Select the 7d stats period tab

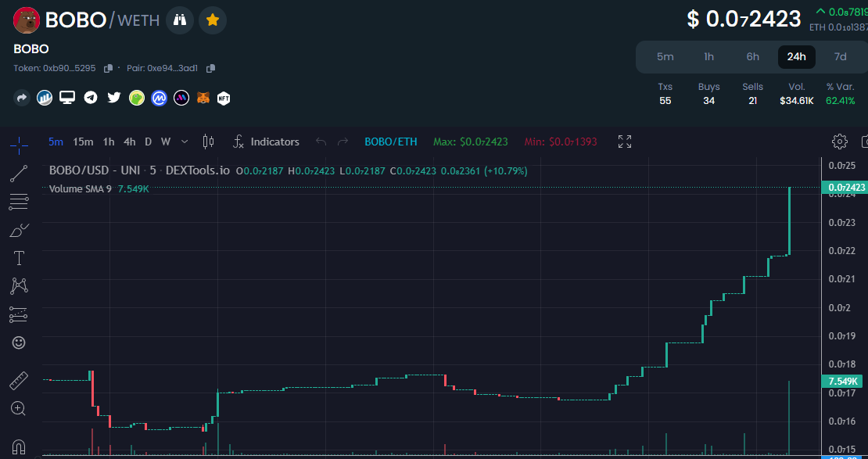(841, 56)
